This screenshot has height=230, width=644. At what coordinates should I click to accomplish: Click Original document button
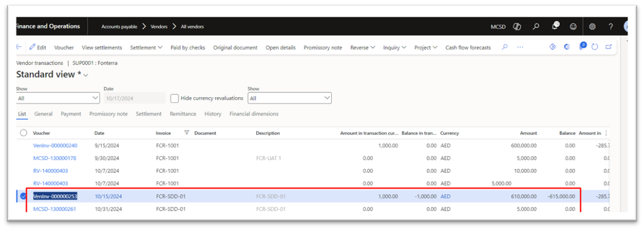click(x=235, y=48)
